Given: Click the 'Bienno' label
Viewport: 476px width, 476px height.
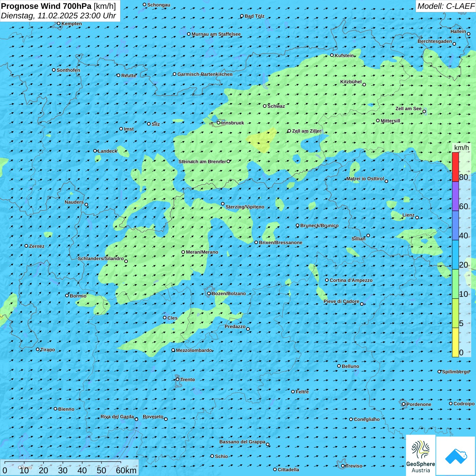Looking at the screenshot, I should tap(66, 409).
